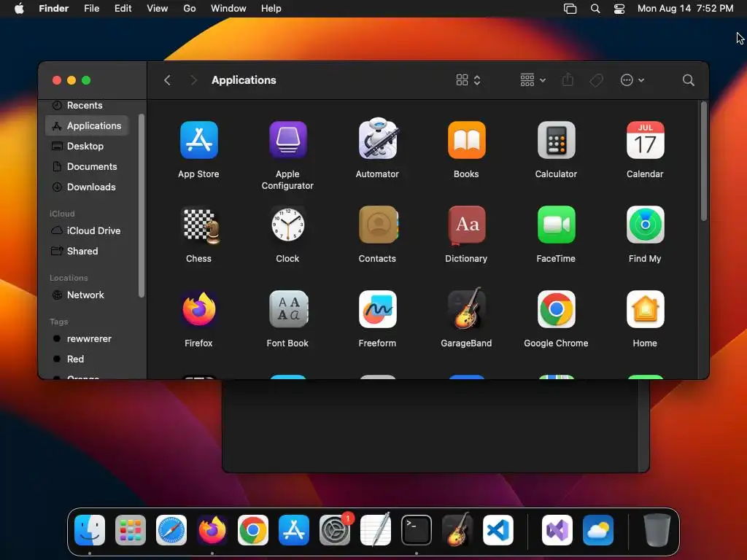This screenshot has height=560, width=747.
Task: Open the Window menu
Action: (228, 9)
